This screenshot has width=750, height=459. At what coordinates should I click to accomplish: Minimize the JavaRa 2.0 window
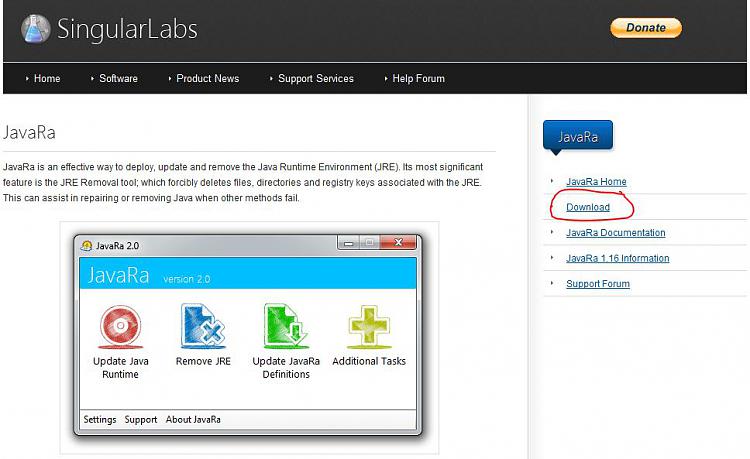(x=349, y=243)
